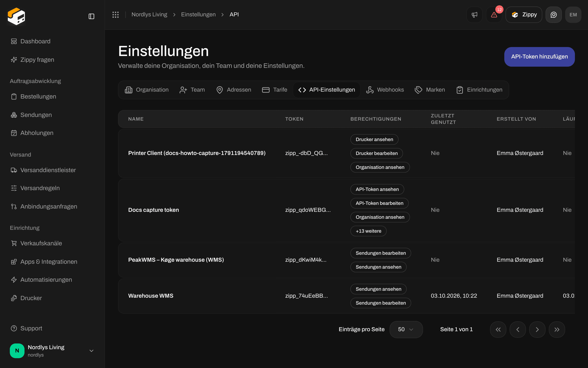Open the Zippy assistant button in the header
The width and height of the screenshot is (588, 368).
coord(524,15)
